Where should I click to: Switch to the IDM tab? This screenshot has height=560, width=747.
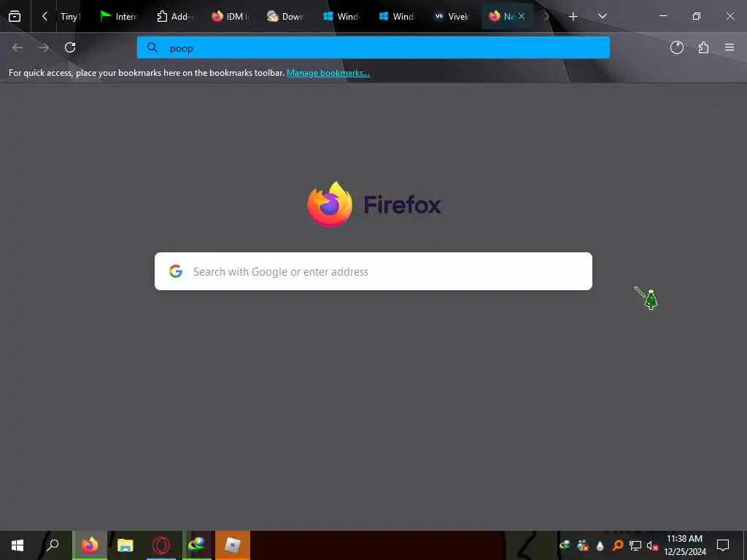(x=231, y=16)
